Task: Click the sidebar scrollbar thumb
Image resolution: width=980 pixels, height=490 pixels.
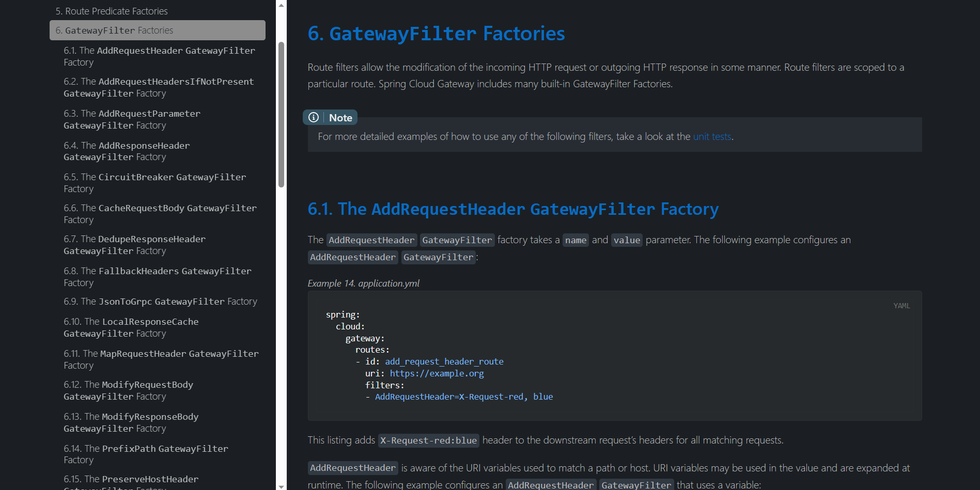Action: pos(281,115)
